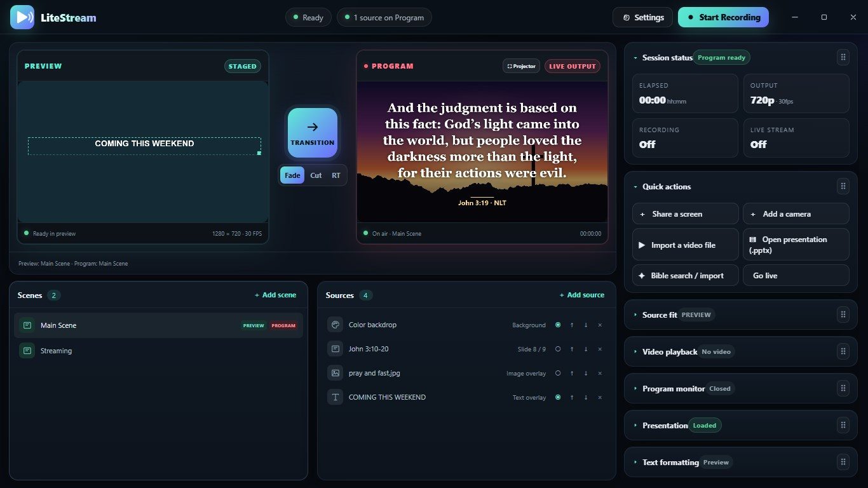
Task: Expand the Source fit panel
Action: point(635,315)
